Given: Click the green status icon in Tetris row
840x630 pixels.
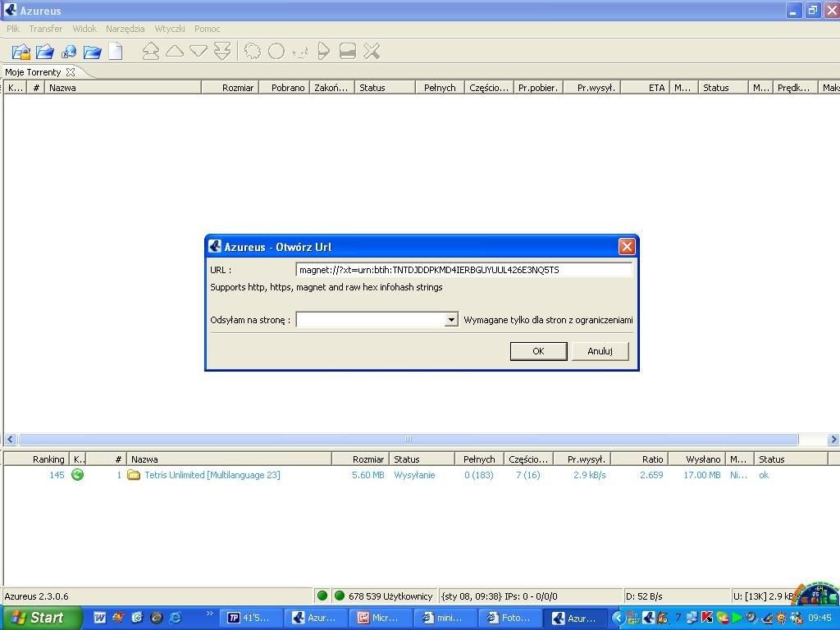Looking at the screenshot, I should coord(78,475).
